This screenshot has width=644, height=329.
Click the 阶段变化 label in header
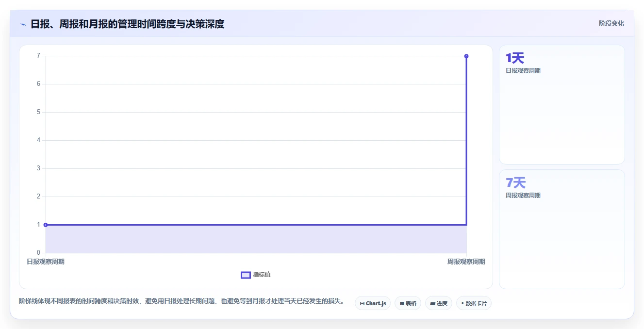(x=611, y=23)
